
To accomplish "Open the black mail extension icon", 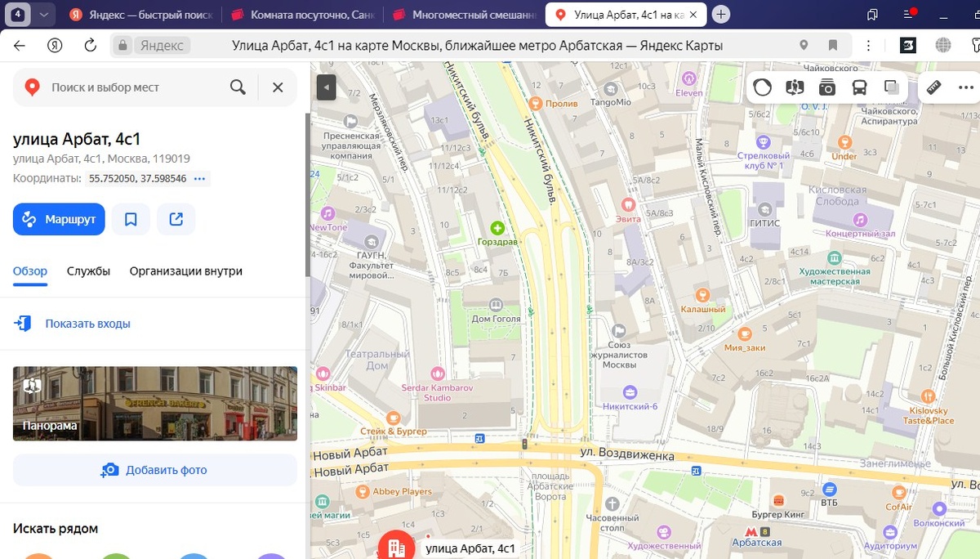I will [908, 46].
